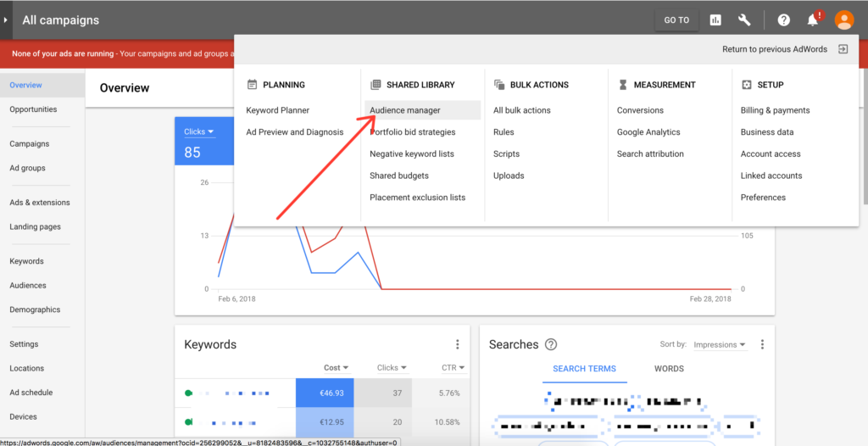Open the notifications bell icon
The height and width of the screenshot is (446, 868).
pyautogui.click(x=813, y=20)
